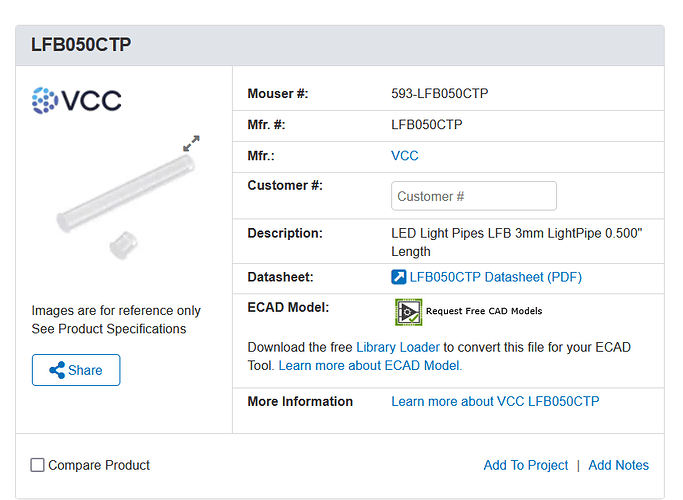The image size is (683, 500).
Task: Open the Library Loader link
Action: [x=398, y=347]
